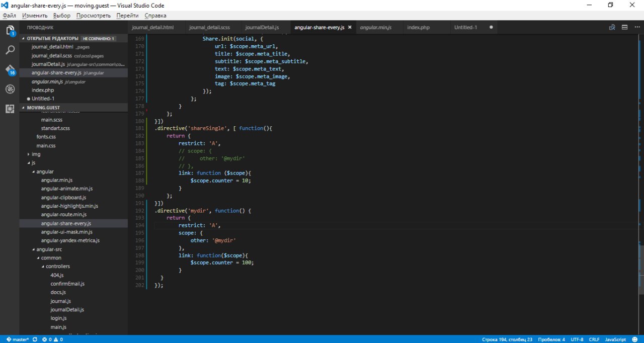Click the JavaScript language mode in status bar
Screen dimensions: 644x343
click(615, 339)
